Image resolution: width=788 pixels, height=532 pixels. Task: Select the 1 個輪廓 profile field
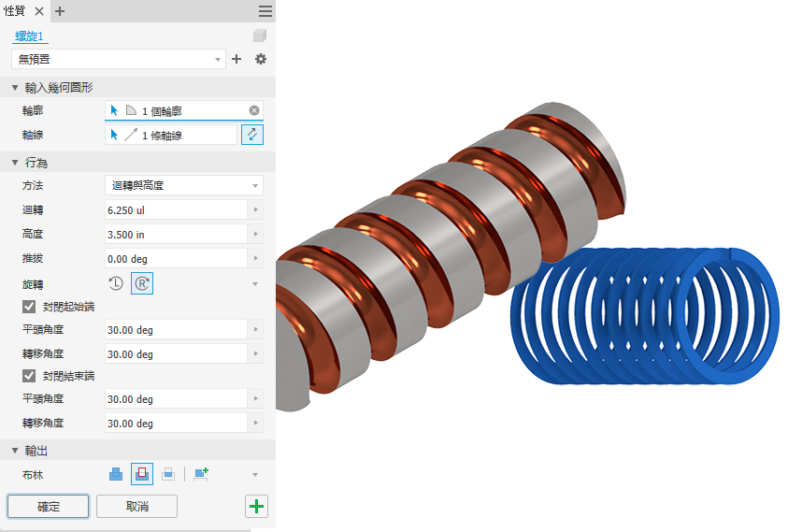[x=184, y=110]
